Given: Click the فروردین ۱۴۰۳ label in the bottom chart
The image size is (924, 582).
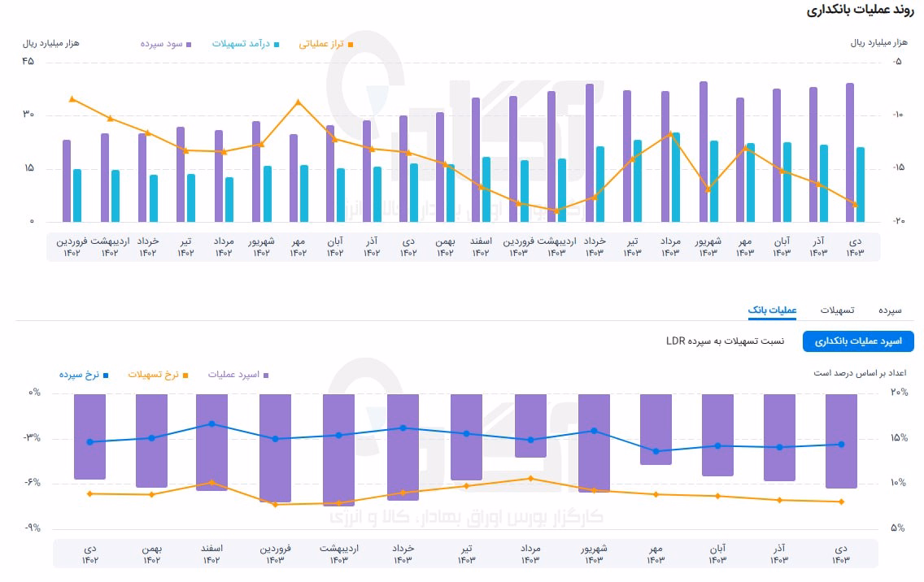Looking at the screenshot, I should [275, 554].
